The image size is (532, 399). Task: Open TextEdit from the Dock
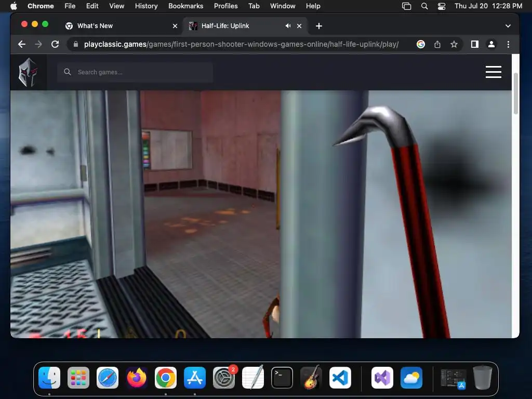[x=253, y=377]
